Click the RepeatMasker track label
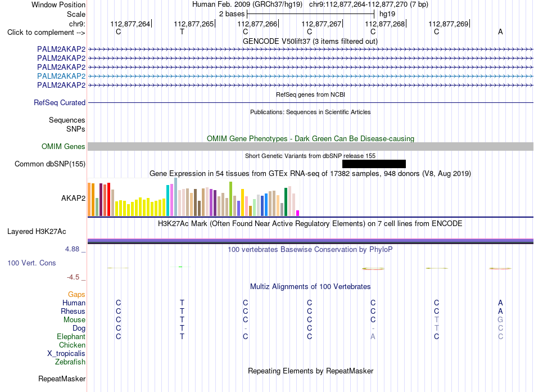This screenshot has width=534, height=392. tap(62, 379)
